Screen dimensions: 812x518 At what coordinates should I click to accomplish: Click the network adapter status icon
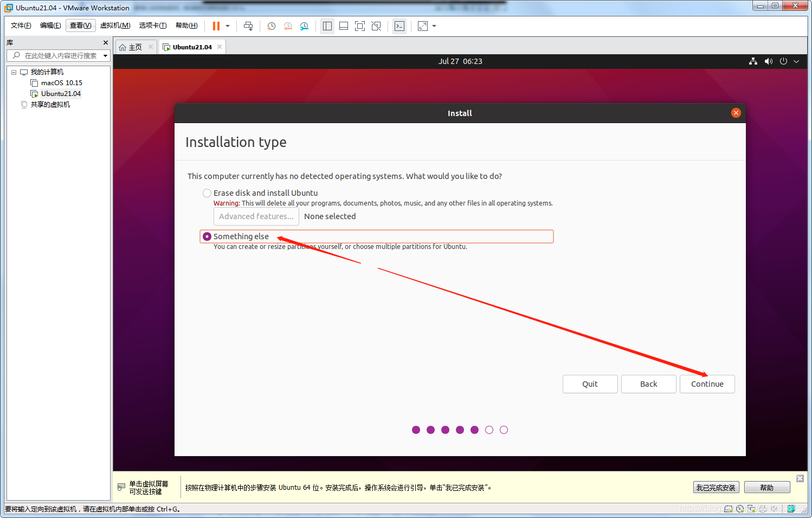tap(751, 509)
